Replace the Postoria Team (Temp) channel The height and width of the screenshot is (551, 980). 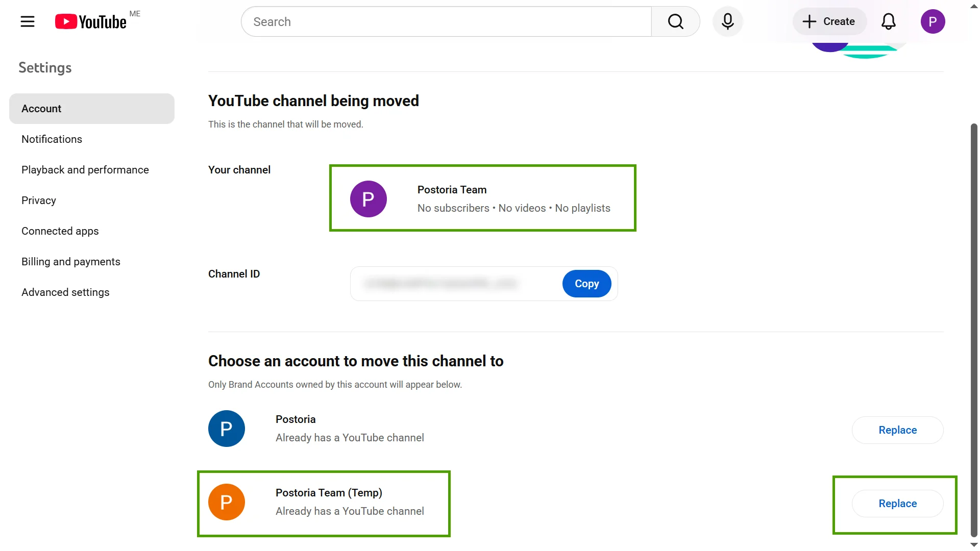point(897,504)
